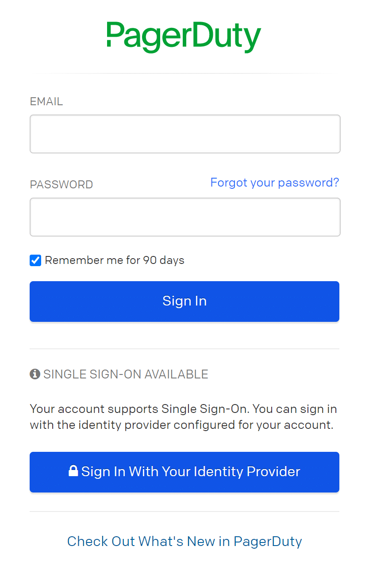Click the divider above the What's New link

184,512
